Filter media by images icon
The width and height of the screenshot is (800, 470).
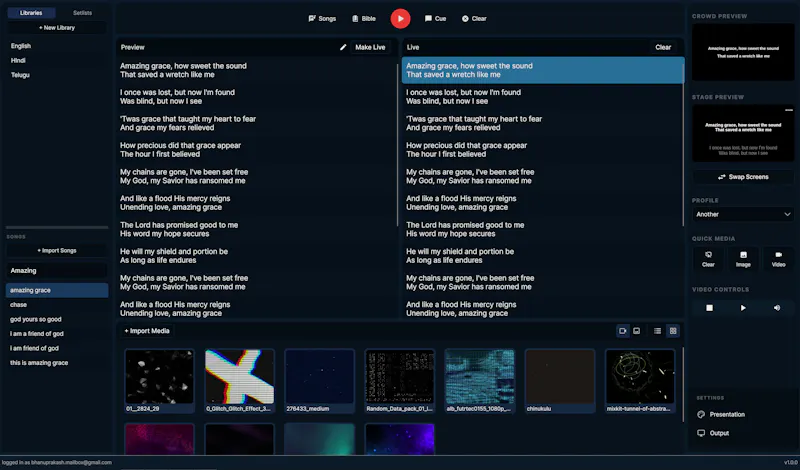tap(636, 331)
